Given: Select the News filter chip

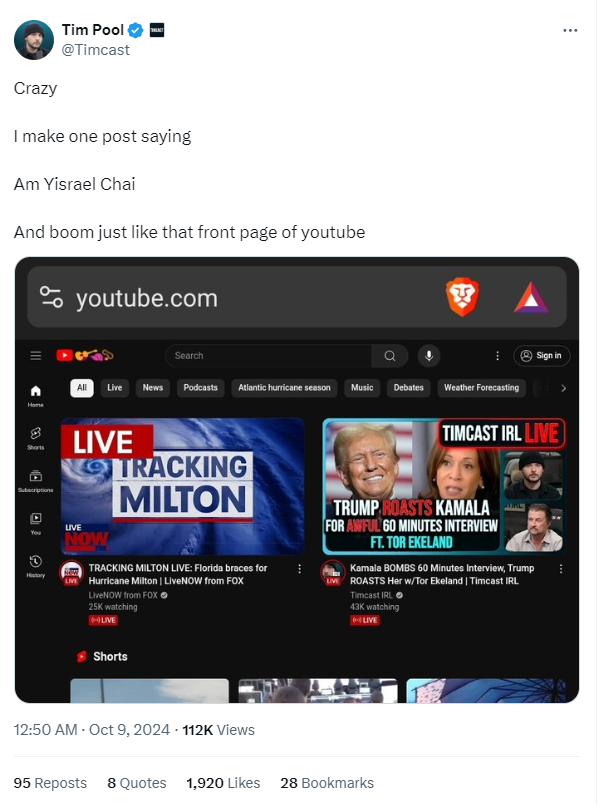Looking at the screenshot, I should (153, 388).
